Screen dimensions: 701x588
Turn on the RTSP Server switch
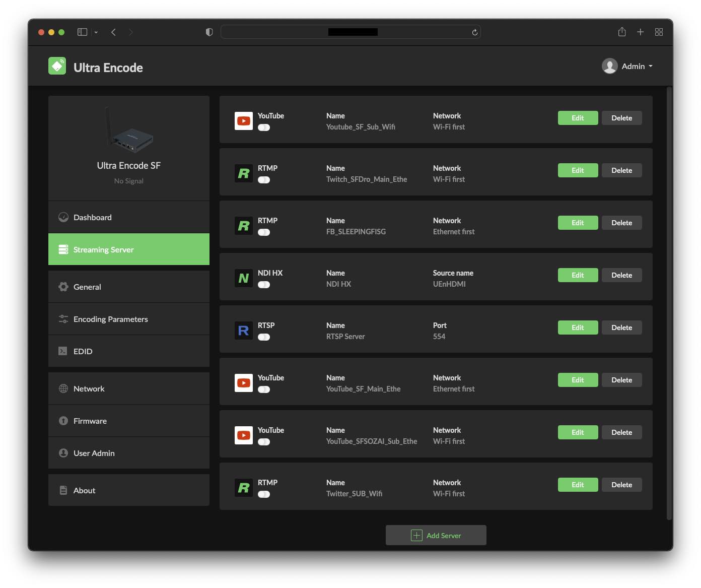tap(264, 337)
